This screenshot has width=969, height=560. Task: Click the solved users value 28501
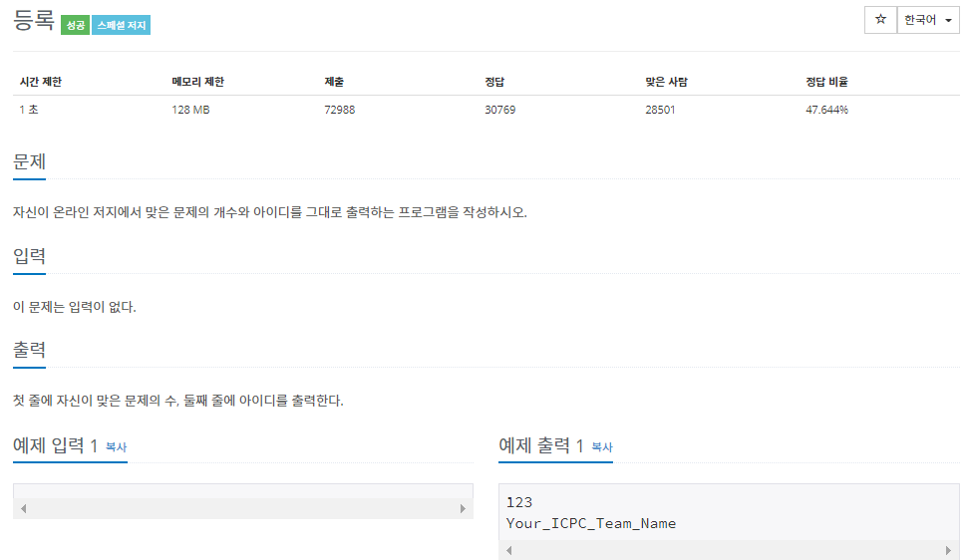(660, 110)
